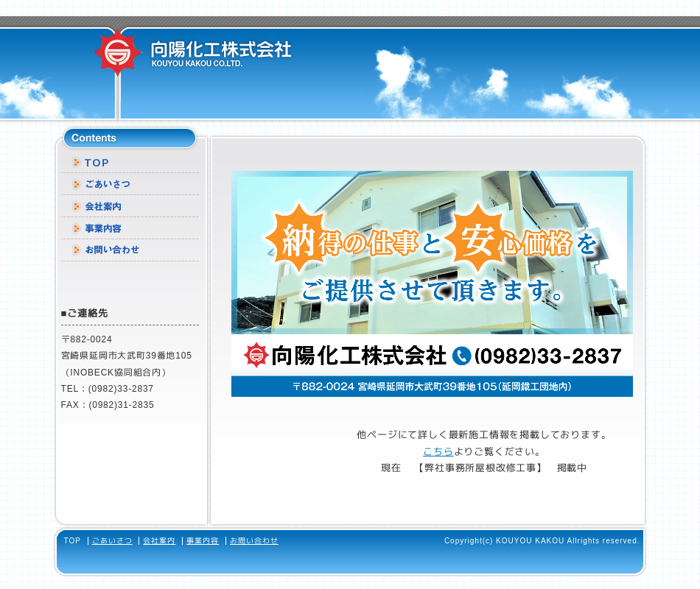The image size is (700, 589).
Task: Open the footer 事業内容 link
Action: pos(203,540)
